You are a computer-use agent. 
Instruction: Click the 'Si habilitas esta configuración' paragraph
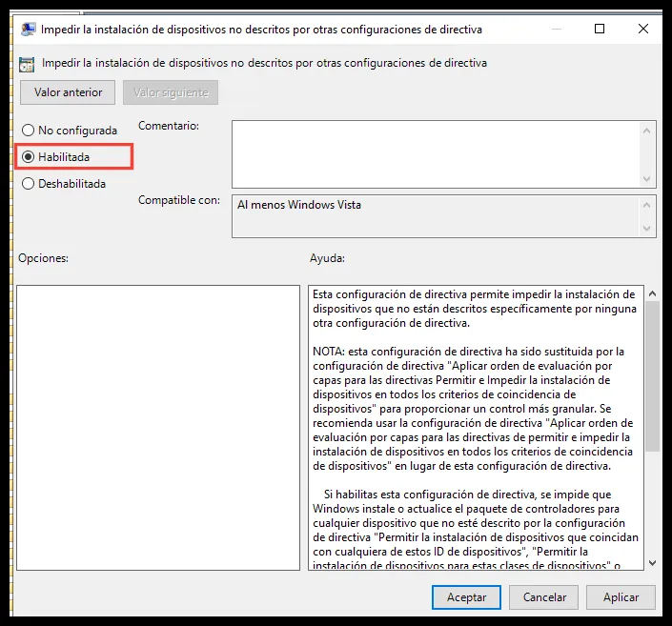tap(476, 530)
